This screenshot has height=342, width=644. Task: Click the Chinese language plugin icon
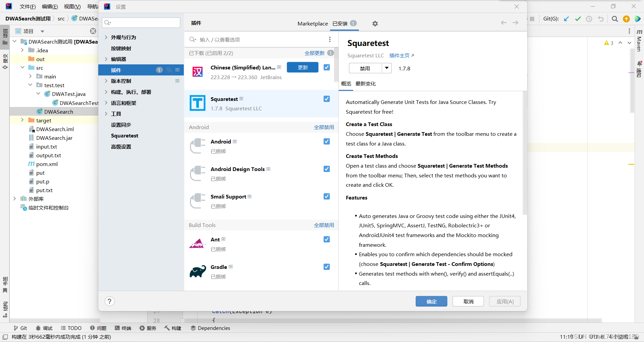[x=198, y=72]
